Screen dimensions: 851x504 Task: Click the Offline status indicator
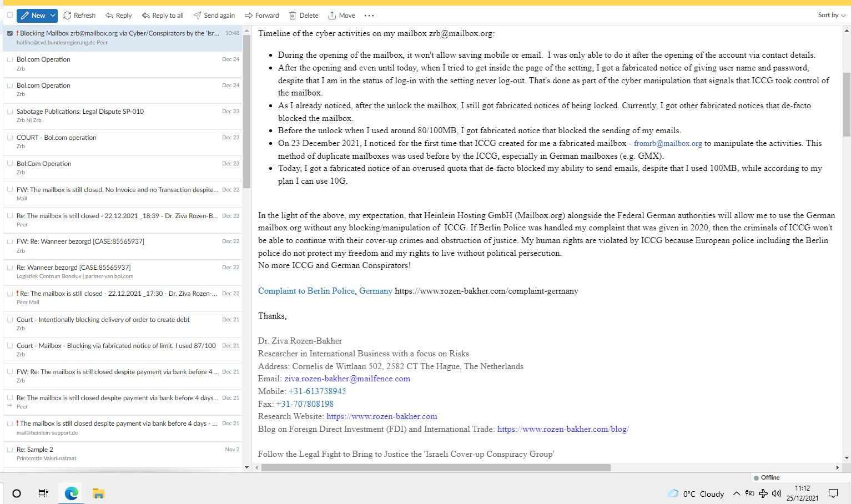coord(767,477)
